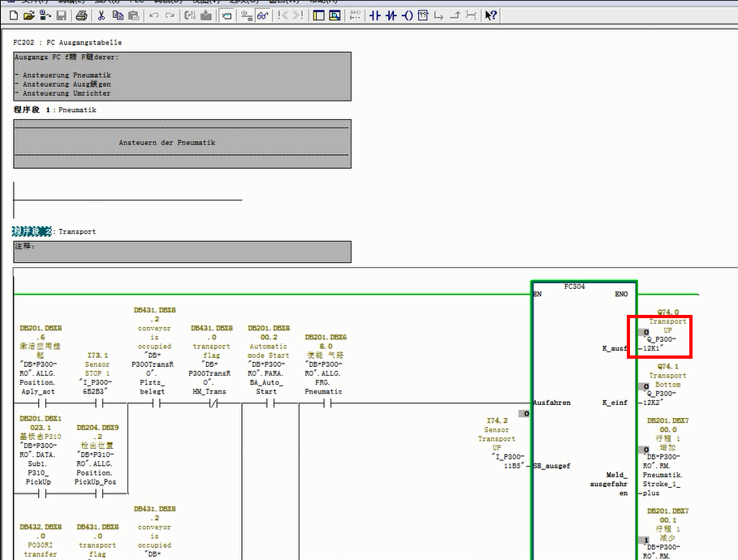Image resolution: width=738 pixels, height=560 pixels.
Task: Click the Ansteuern der Pneumatik comment box
Action: click(183, 144)
